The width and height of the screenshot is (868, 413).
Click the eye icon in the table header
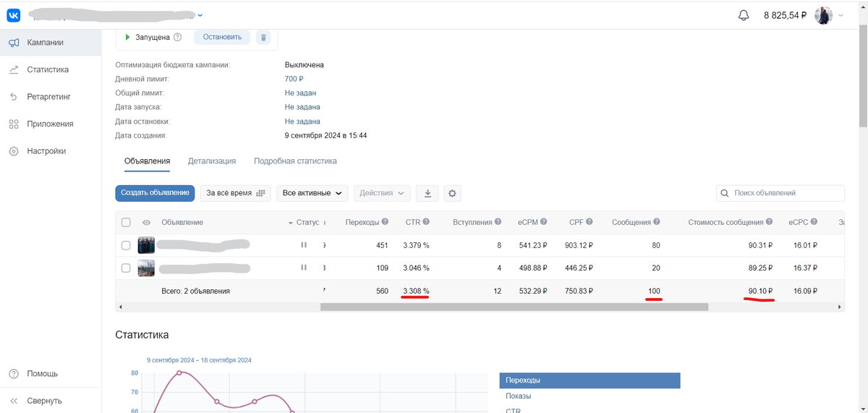[146, 223]
